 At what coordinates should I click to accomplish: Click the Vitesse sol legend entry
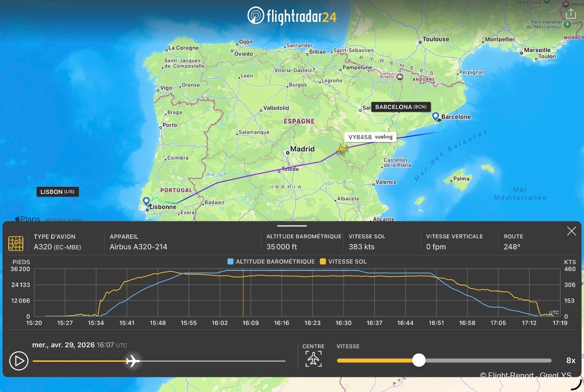[343, 262]
